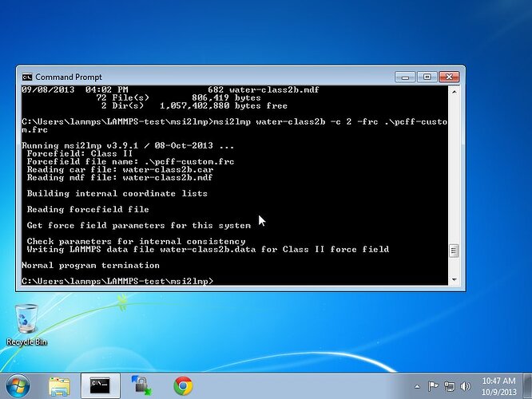Select the Command Prompt taskbar button
Image resolution: width=532 pixels, height=399 pixels.
pos(100,385)
